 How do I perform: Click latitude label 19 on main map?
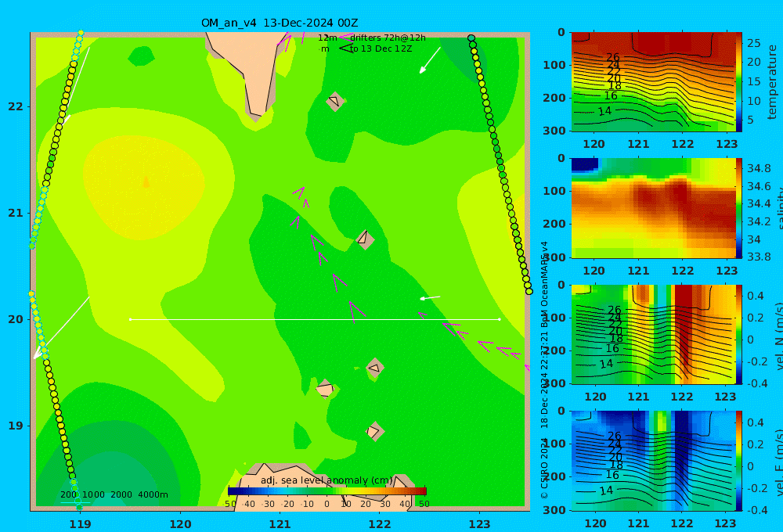point(16,426)
